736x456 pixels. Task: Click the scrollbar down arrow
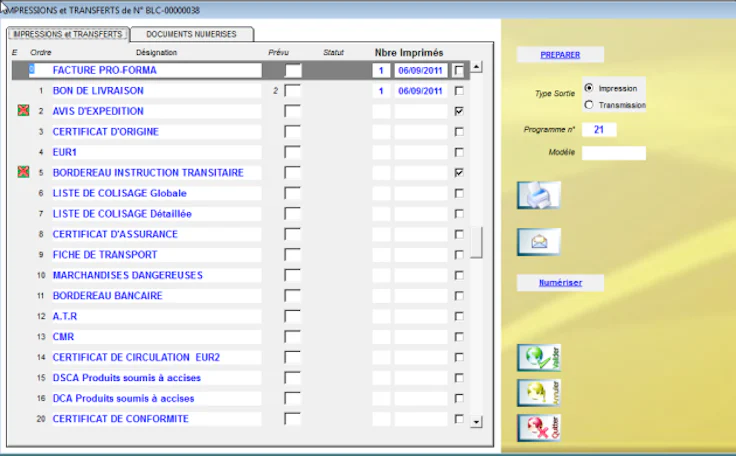tap(476, 421)
